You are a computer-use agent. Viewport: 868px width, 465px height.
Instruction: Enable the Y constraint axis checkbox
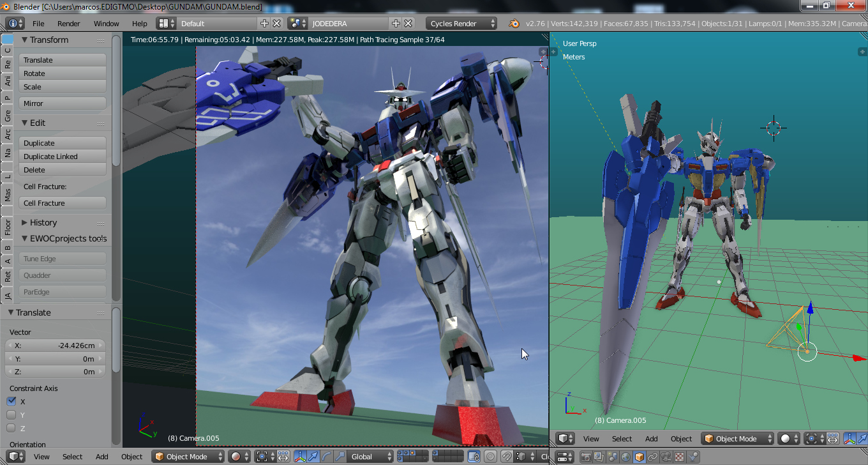[x=11, y=415]
